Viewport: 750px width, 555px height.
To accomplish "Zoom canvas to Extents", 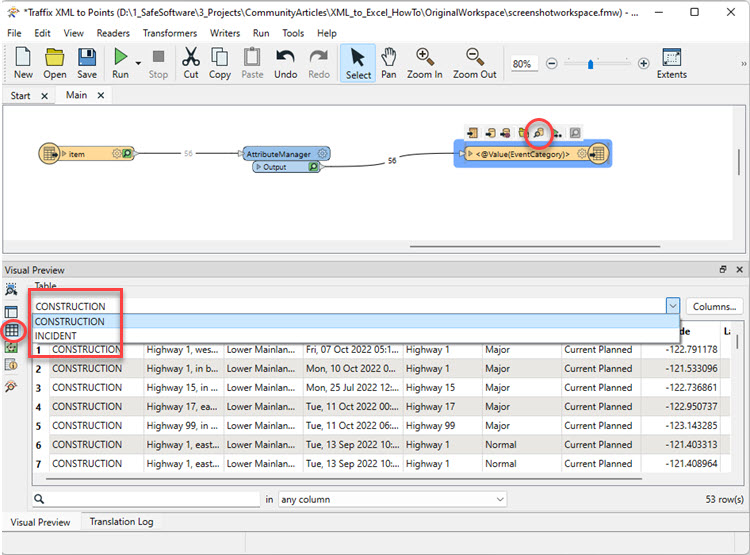I will pos(672,63).
